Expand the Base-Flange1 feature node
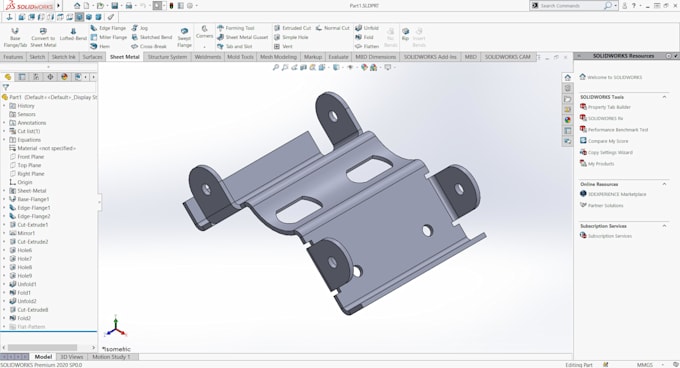The image size is (680, 368). 5,199
